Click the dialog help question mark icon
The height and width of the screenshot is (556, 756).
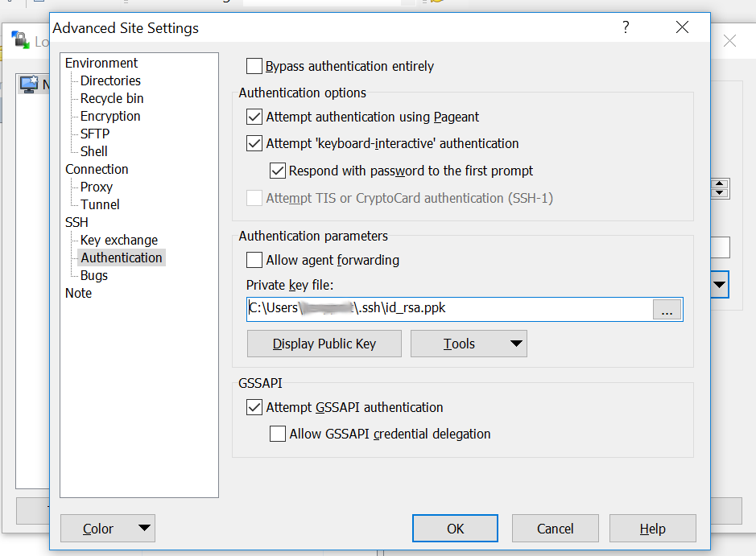tap(625, 27)
